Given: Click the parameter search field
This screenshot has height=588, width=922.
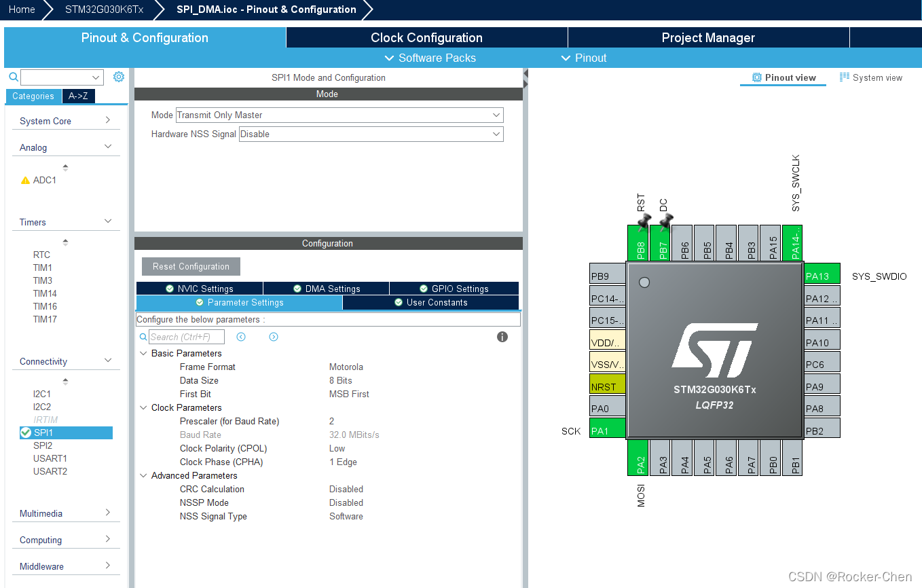Looking at the screenshot, I should [x=186, y=337].
